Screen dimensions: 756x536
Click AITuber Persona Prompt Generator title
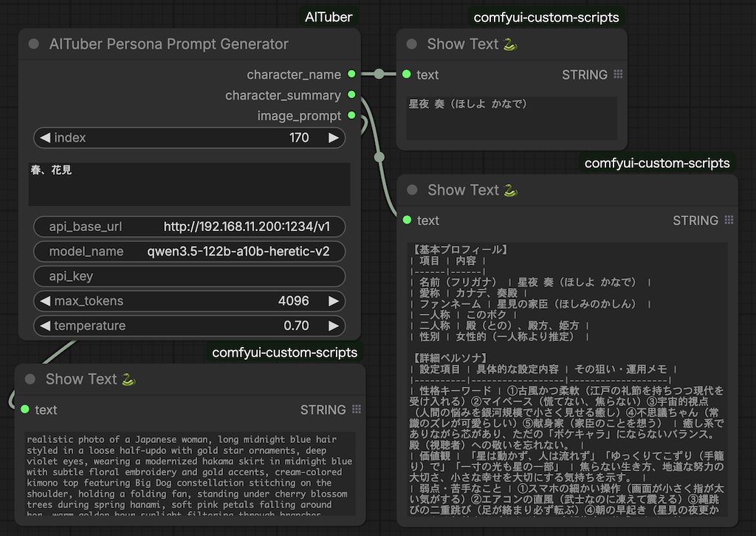[x=169, y=44]
